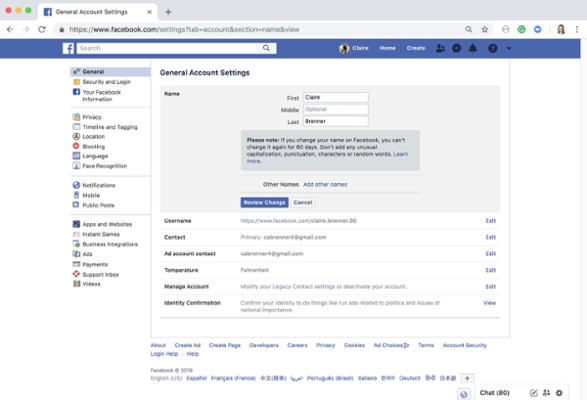Edit the Username row
Viewport: 587px width, 400px height.
pos(490,221)
